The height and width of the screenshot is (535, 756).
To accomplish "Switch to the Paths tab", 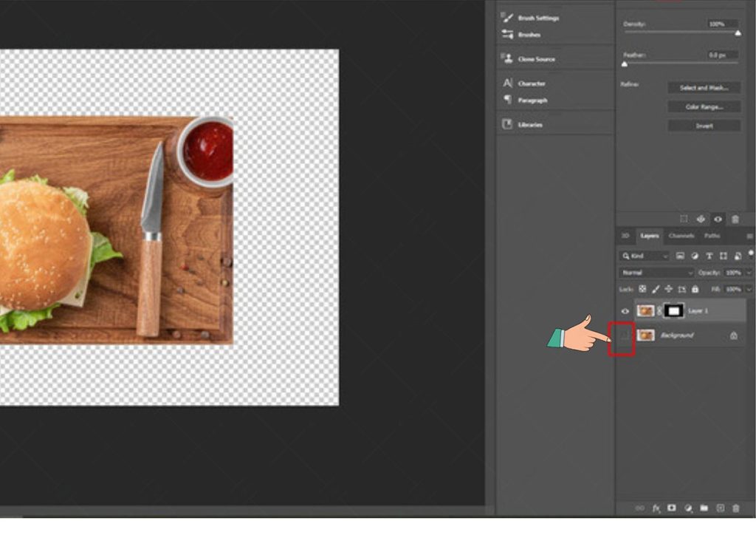I will pyautogui.click(x=712, y=236).
